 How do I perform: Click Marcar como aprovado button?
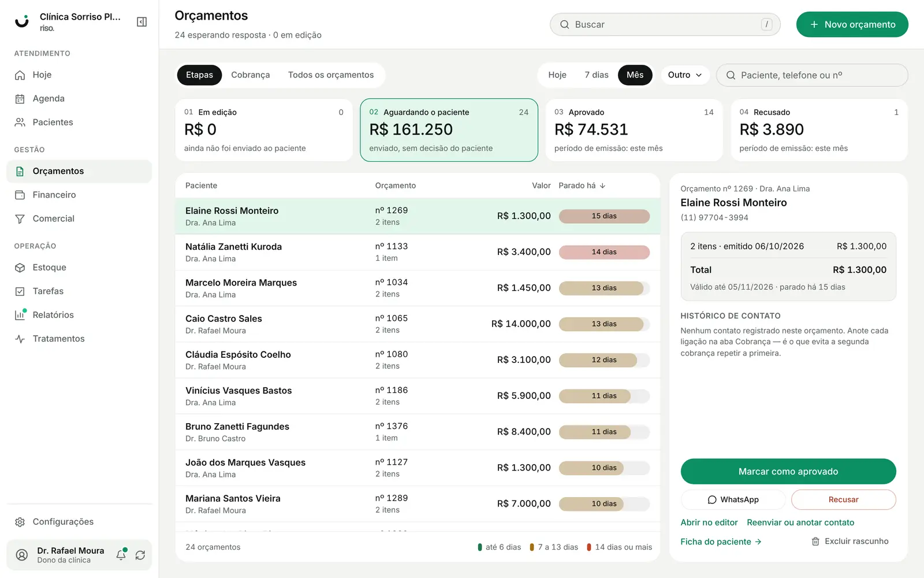(x=788, y=472)
